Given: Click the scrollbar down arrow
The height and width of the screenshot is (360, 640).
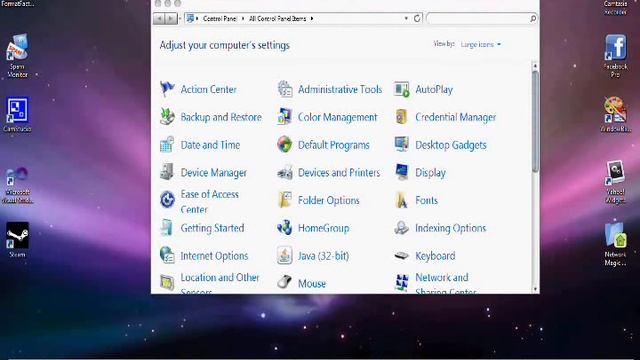Looking at the screenshot, I should 535,289.
